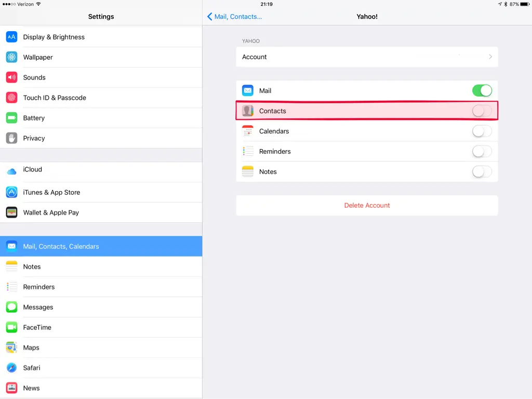Open Touch ID & Passcode fingerprint icon
The width and height of the screenshot is (532, 399).
pyautogui.click(x=11, y=98)
